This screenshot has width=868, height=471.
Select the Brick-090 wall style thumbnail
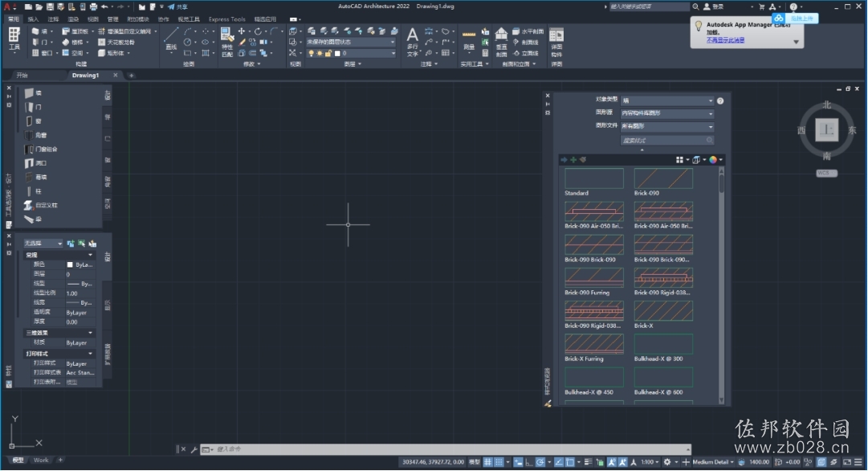click(663, 178)
